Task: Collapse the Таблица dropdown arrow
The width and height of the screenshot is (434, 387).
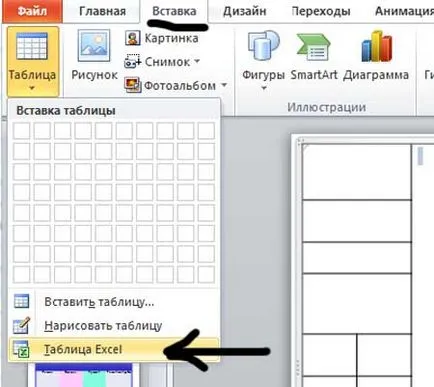Action: coord(32,88)
